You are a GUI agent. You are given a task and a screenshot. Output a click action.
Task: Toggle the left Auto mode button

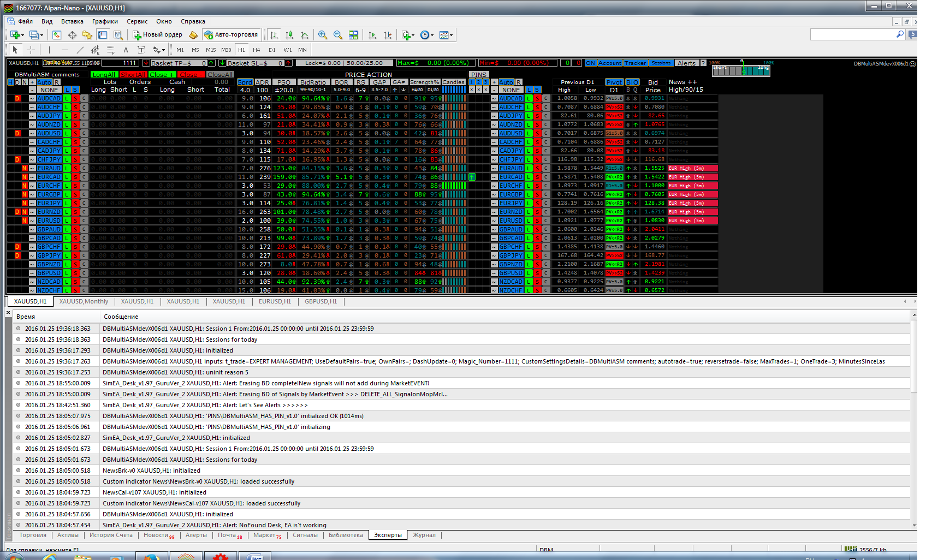click(x=45, y=82)
